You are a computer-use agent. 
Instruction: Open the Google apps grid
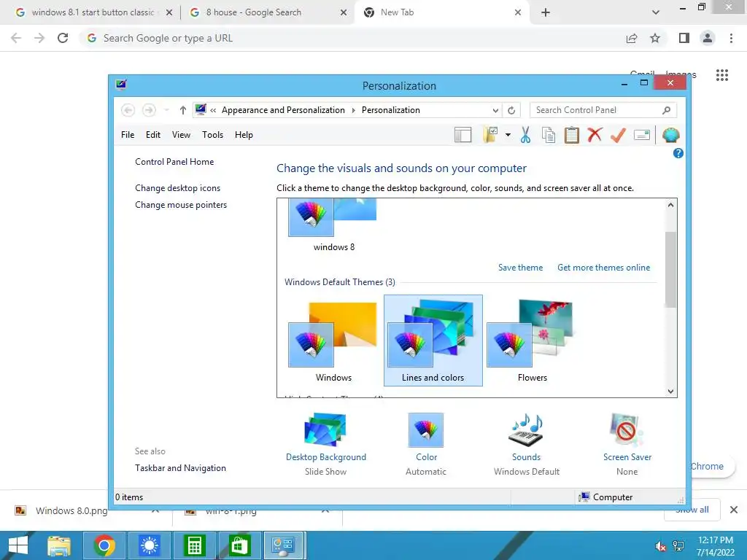(721, 75)
